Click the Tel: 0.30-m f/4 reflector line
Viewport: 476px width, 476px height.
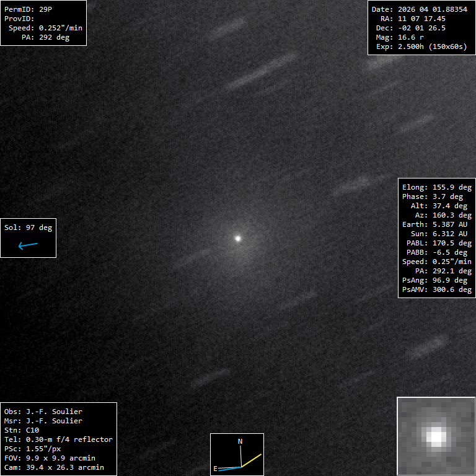58,439
